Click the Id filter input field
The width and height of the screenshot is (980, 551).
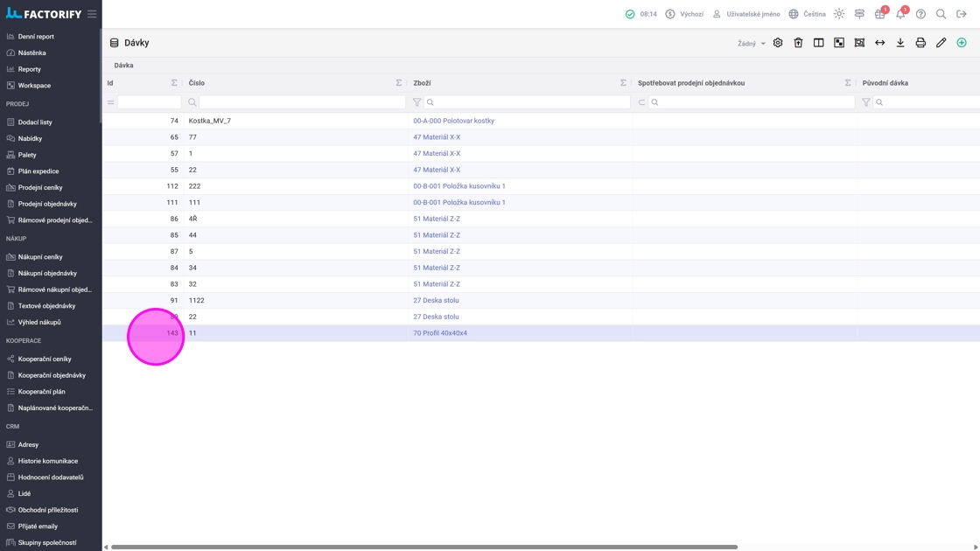click(x=150, y=101)
